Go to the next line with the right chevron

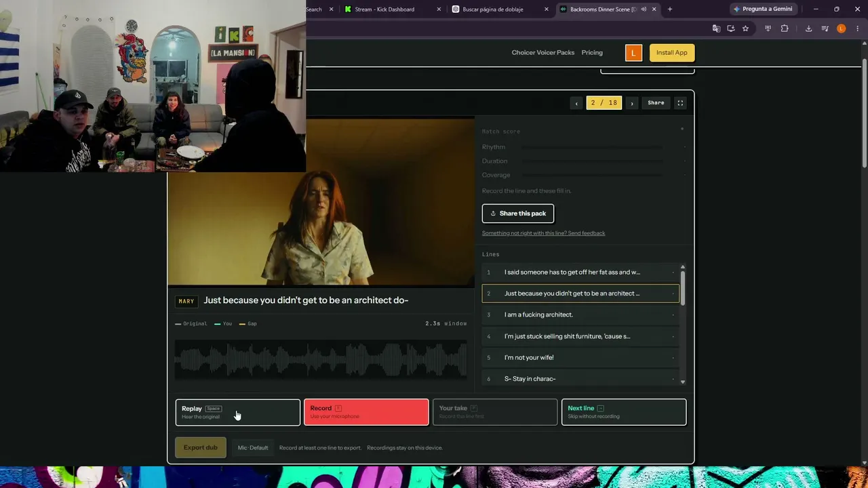[x=632, y=103]
